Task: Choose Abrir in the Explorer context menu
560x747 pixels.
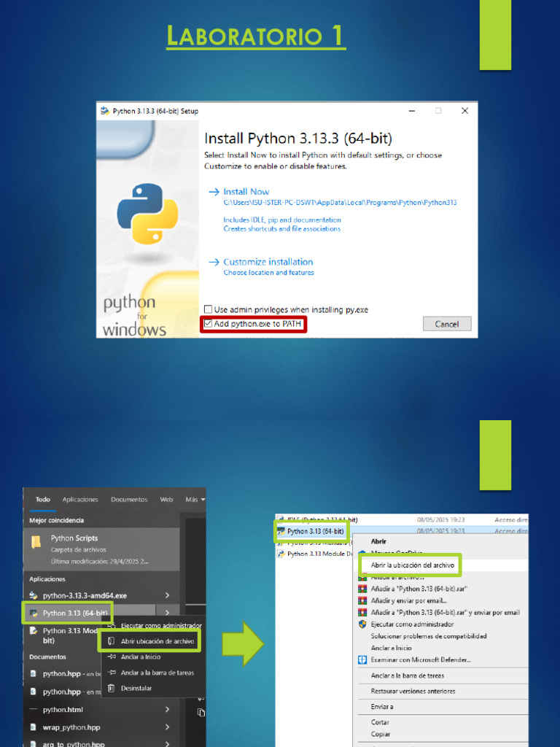Action: point(378,542)
